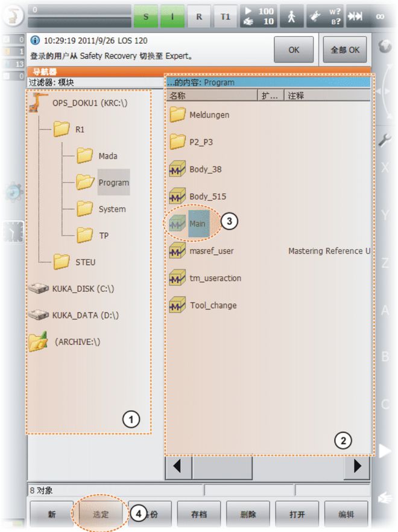Select the Tool_change module icon
This screenshot has height=532, width=398.
click(177, 305)
